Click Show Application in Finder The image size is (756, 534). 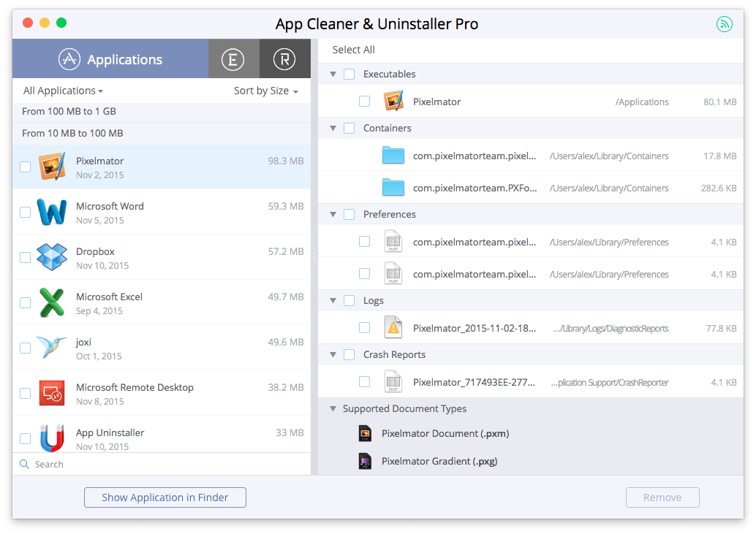[165, 497]
